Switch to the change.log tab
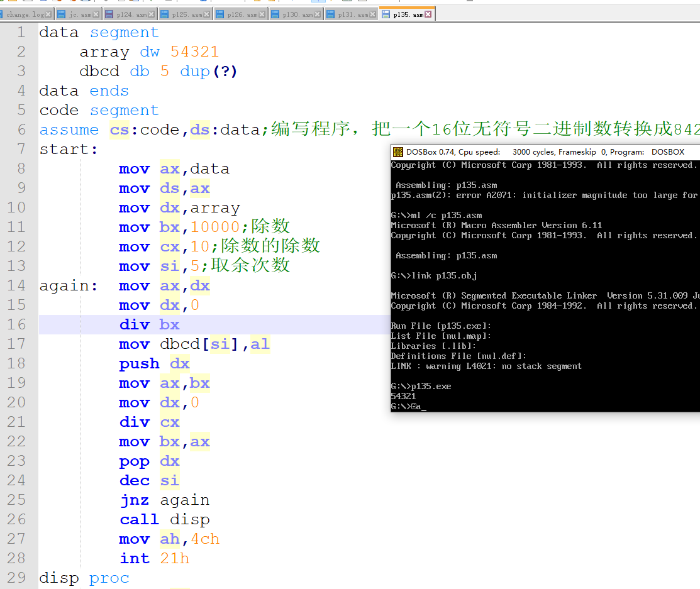 point(25,14)
